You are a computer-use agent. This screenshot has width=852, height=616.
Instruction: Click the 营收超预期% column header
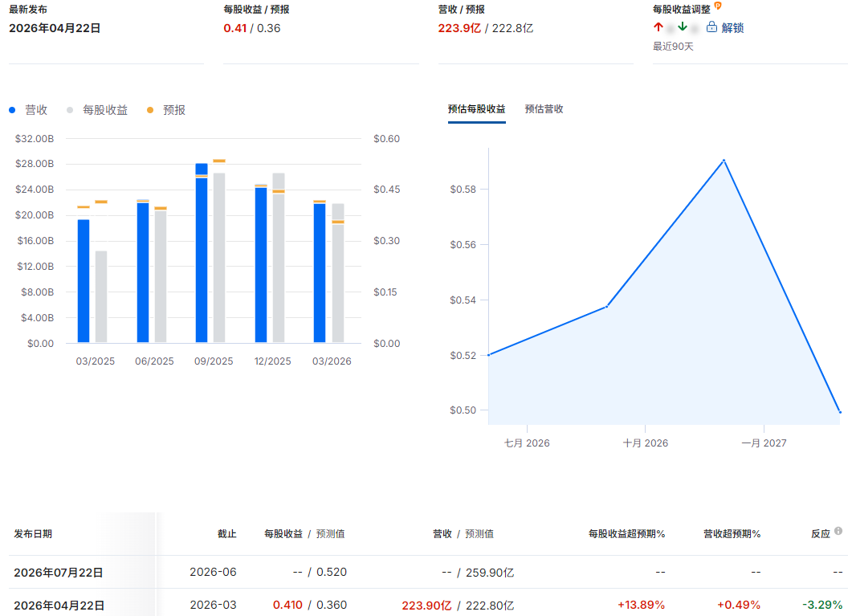click(732, 534)
